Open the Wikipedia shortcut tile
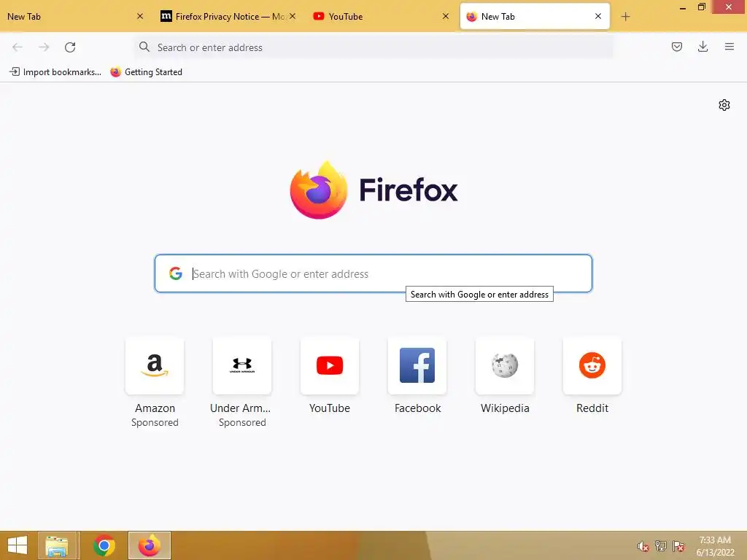 (x=505, y=366)
